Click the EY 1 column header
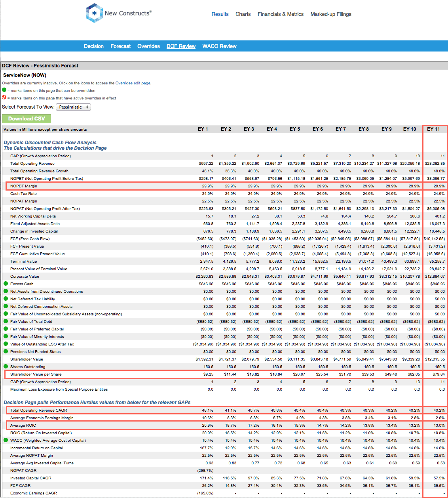 coord(203,129)
